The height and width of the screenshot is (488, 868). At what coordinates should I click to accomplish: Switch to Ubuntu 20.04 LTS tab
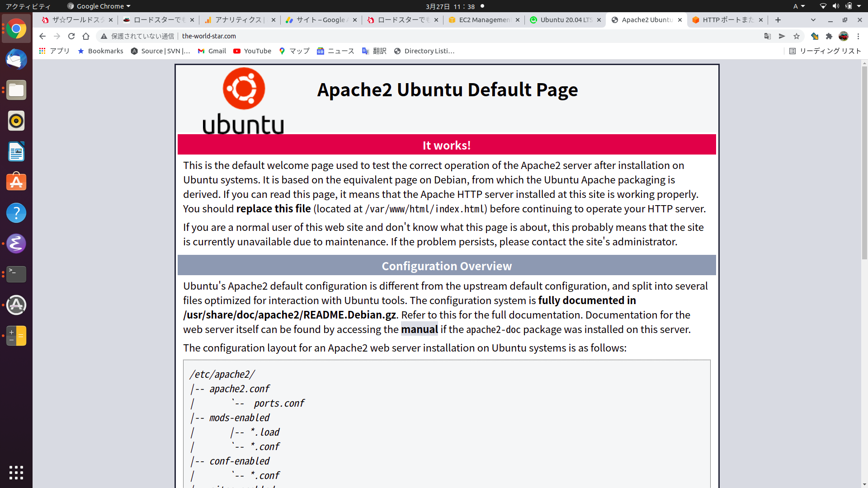[565, 20]
